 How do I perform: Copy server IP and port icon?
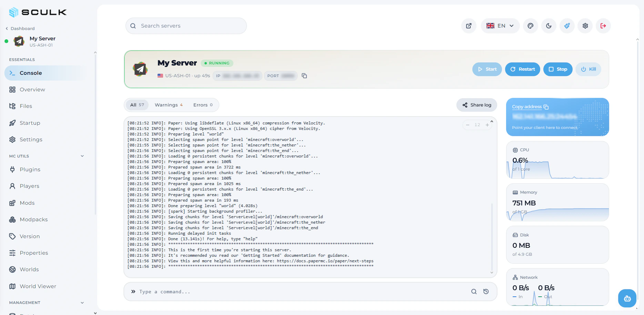(x=304, y=76)
